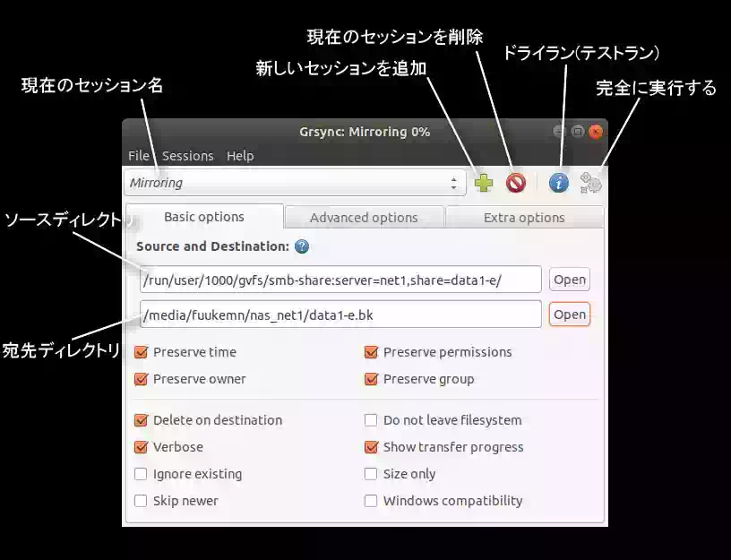Click Open button for source directory

[x=570, y=280]
